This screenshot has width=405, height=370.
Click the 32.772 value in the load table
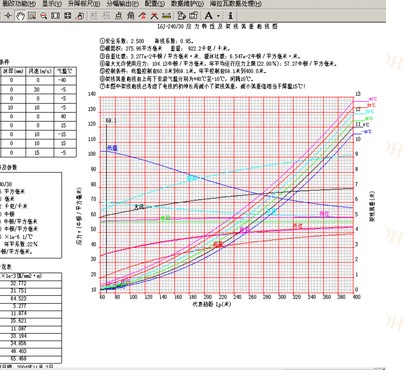[x=18, y=284]
